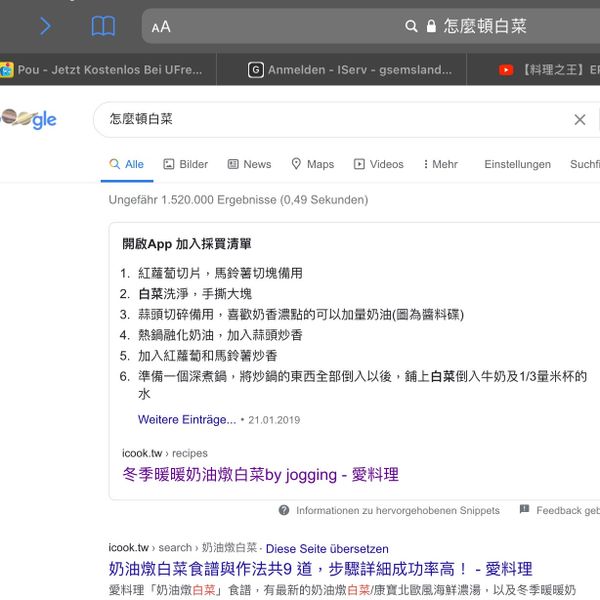Click the Bilder picture icon
Screen dimensions: 600x600
pyautogui.click(x=169, y=164)
